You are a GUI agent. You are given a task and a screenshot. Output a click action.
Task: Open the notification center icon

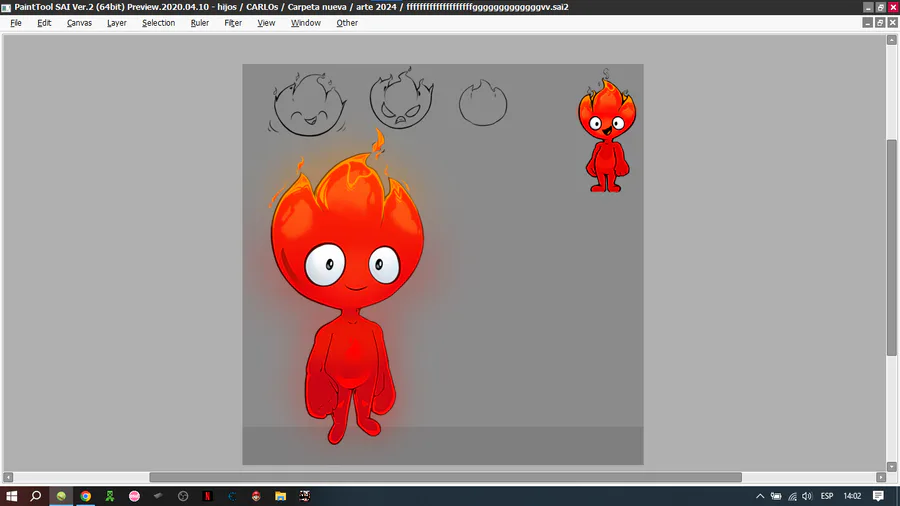coord(878,496)
